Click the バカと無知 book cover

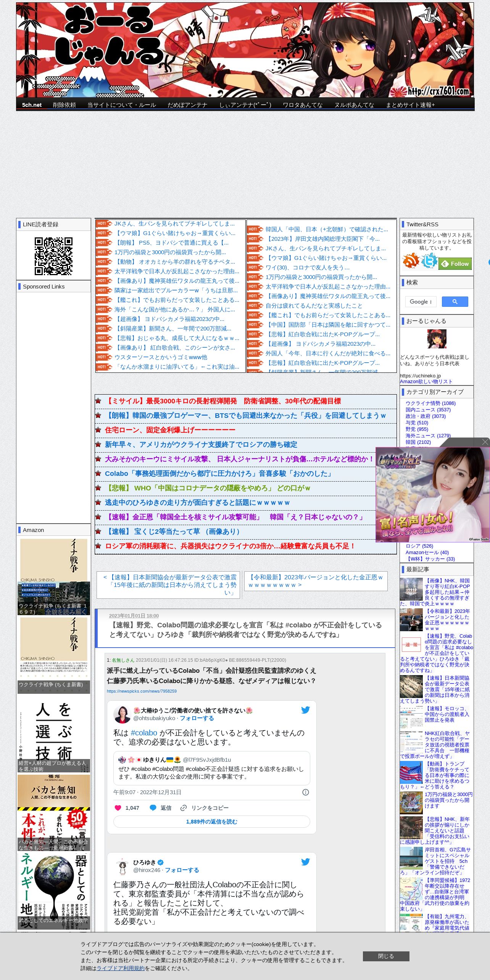[x=54, y=812]
